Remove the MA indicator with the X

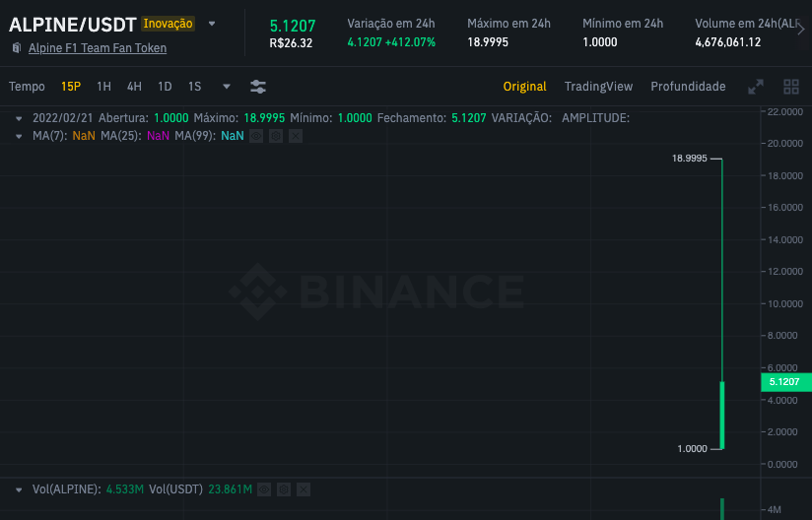tap(296, 136)
